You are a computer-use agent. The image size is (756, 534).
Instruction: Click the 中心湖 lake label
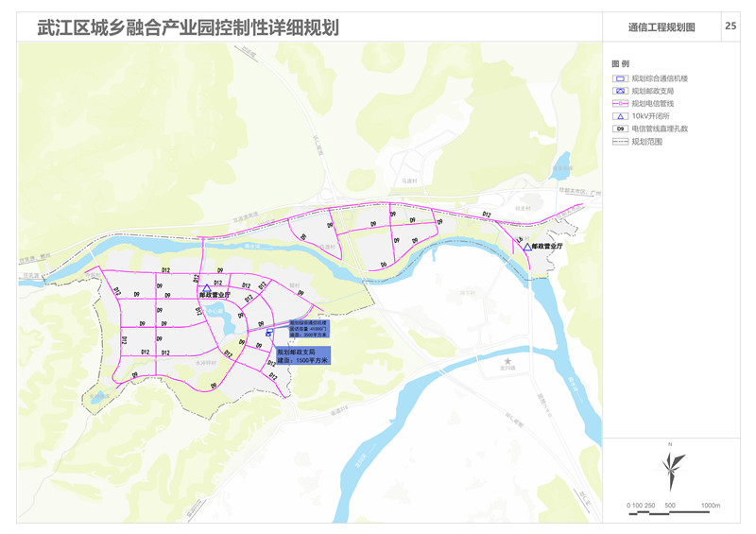(x=215, y=312)
